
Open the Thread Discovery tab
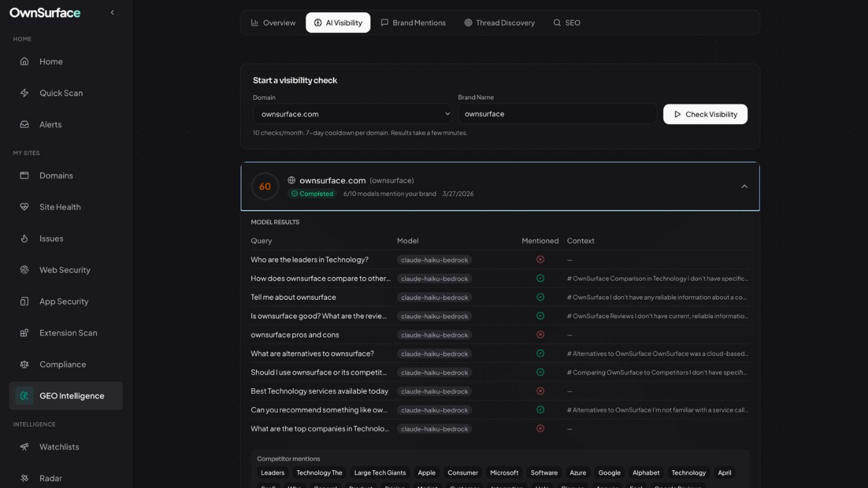click(x=499, y=23)
